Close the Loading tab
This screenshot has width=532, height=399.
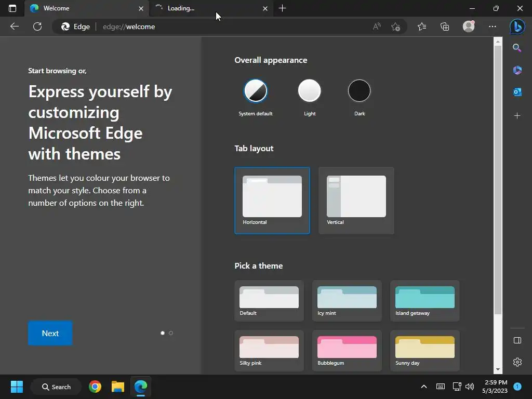click(x=265, y=8)
